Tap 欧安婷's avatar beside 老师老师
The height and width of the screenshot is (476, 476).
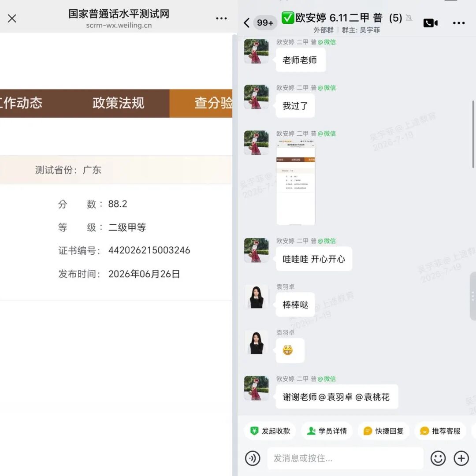click(x=256, y=51)
